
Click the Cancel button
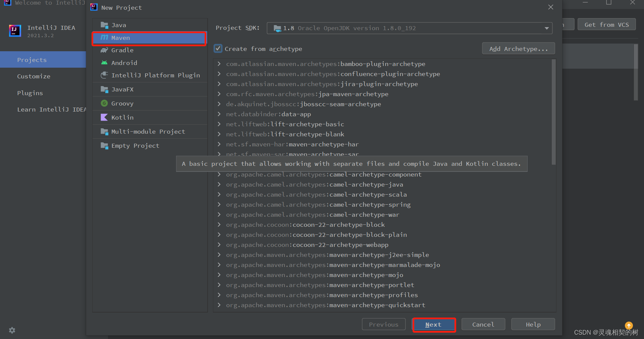[483, 324]
